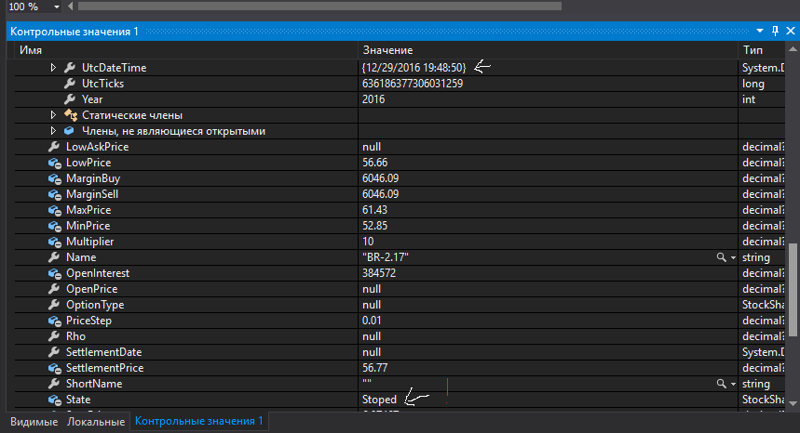This screenshot has height=433, width=800.
Task: Switch to the Локальные tab
Action: [x=96, y=422]
